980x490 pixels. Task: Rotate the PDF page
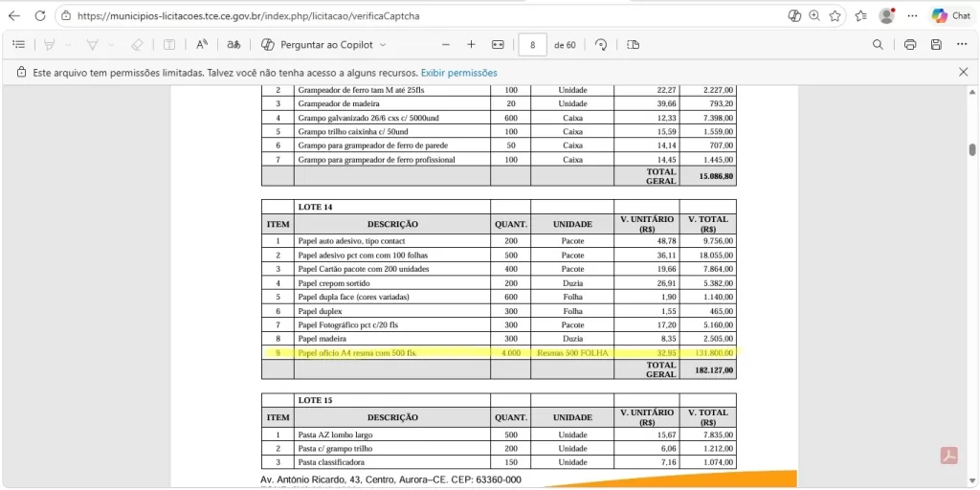[601, 45]
